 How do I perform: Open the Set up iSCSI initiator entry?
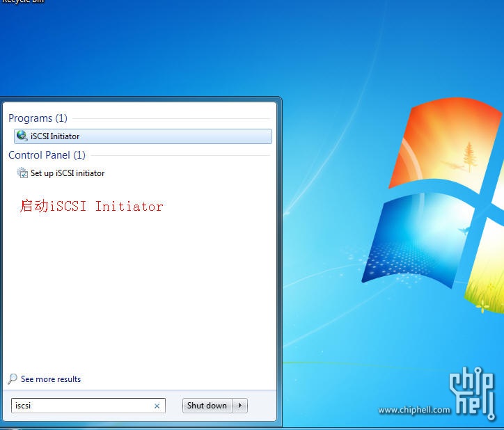68,173
